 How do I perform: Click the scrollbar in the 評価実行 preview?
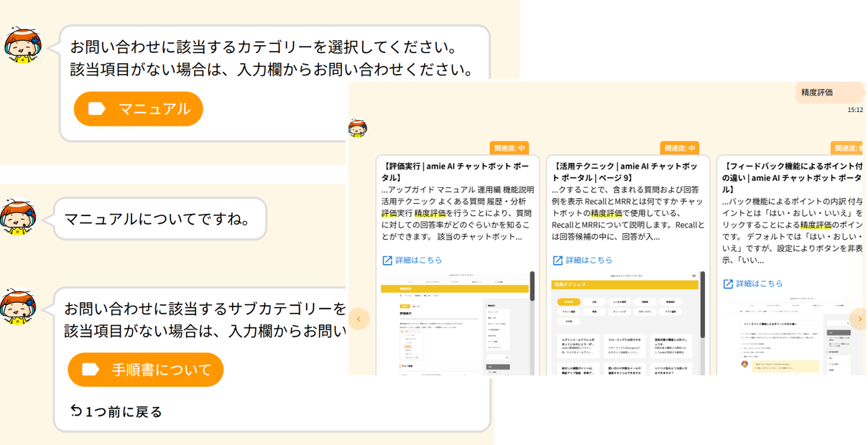click(x=532, y=287)
